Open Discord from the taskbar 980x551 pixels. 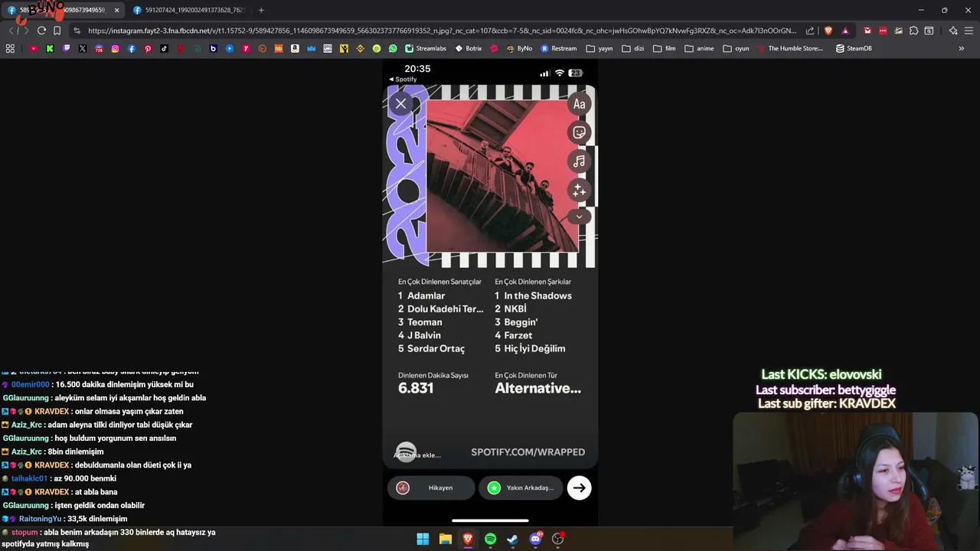point(535,539)
